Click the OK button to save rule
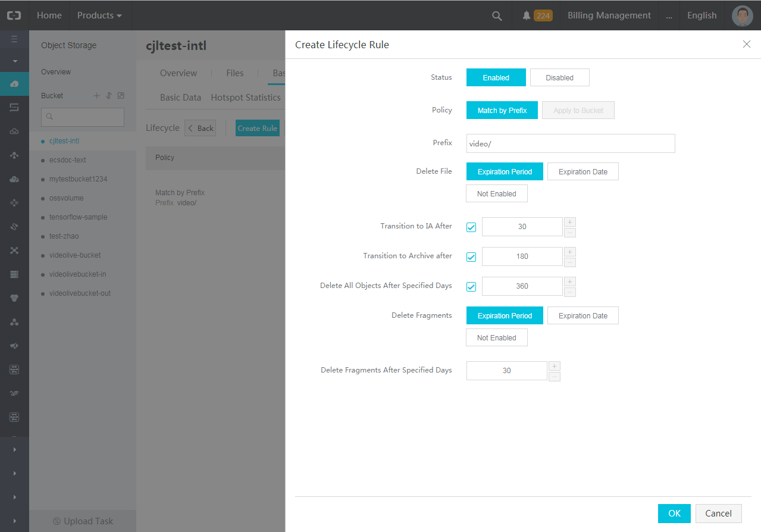This screenshot has width=761, height=532. point(674,514)
